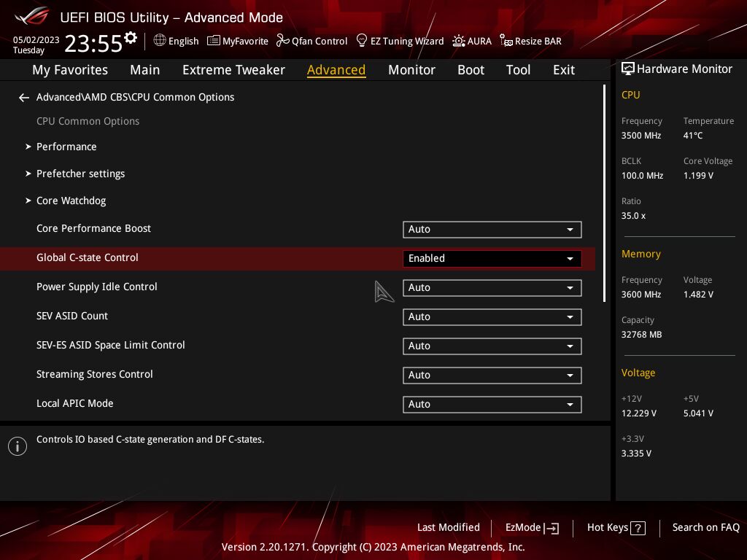Click +5V reading 5.041 V
Screen dimensions: 747x560
[x=698, y=413]
